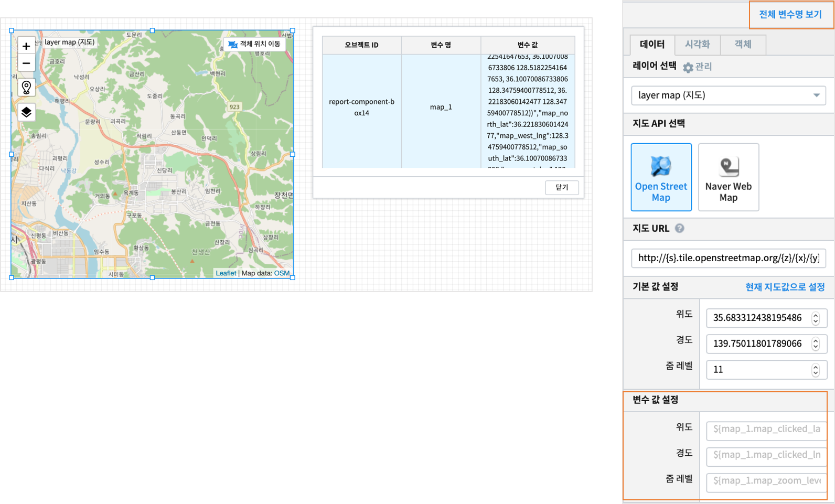Zoom in the map with plus button

26,46
